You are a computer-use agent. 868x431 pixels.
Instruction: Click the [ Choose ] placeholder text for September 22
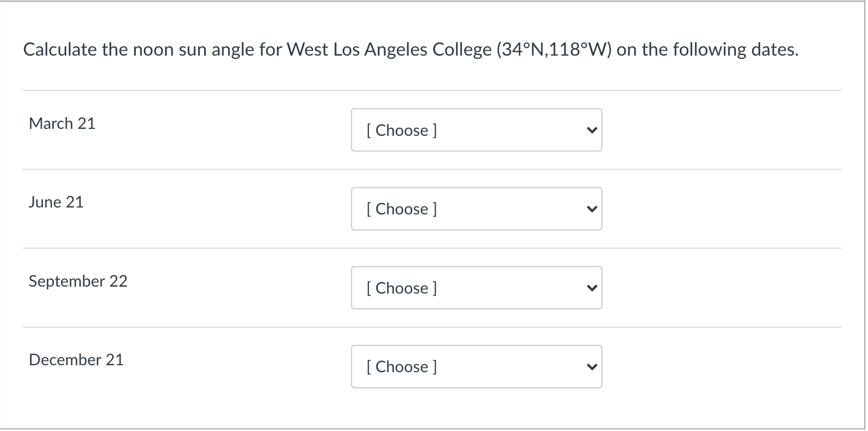point(401,288)
